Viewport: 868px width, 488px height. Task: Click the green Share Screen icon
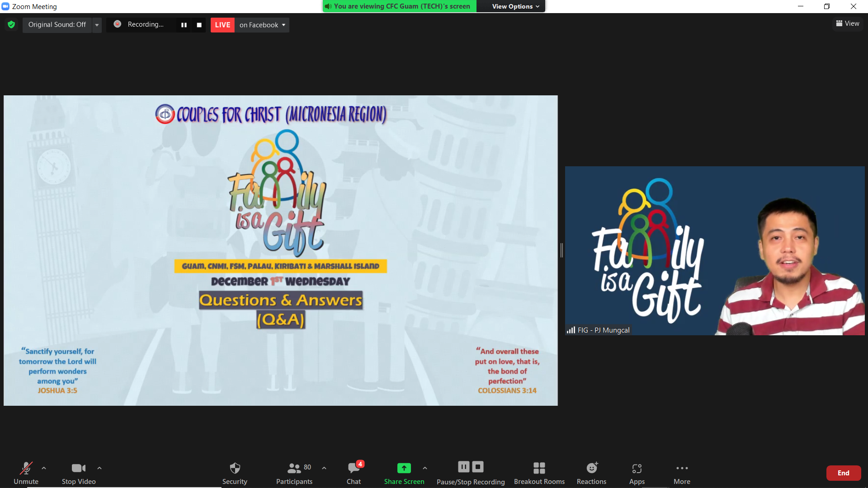click(404, 468)
